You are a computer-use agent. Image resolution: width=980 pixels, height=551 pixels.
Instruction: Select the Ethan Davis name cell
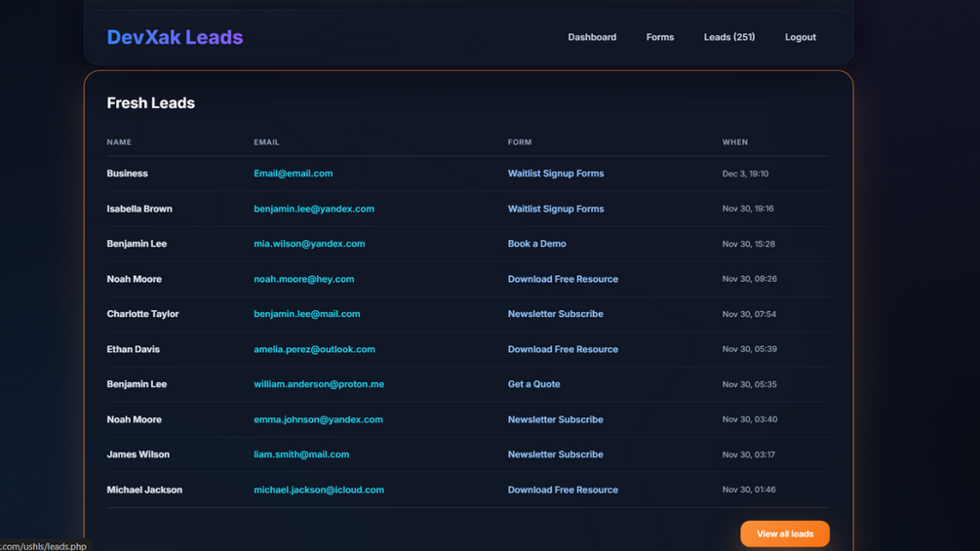[134, 349]
